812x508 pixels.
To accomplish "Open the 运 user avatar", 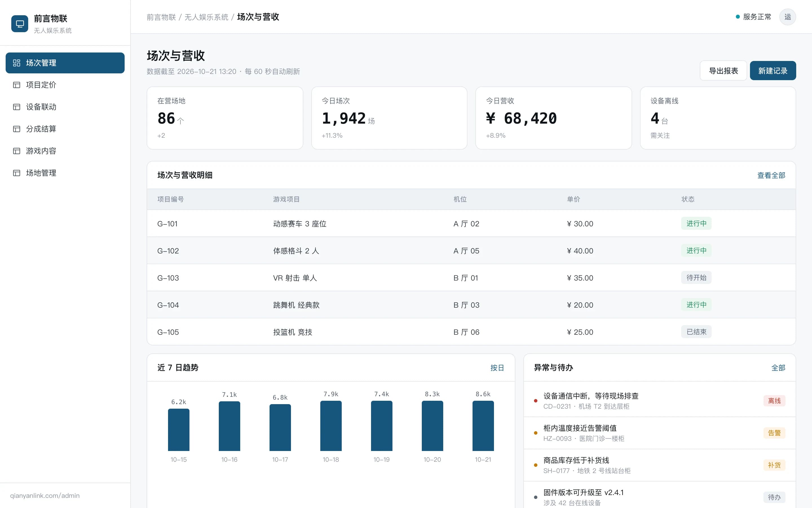I will [x=787, y=17].
